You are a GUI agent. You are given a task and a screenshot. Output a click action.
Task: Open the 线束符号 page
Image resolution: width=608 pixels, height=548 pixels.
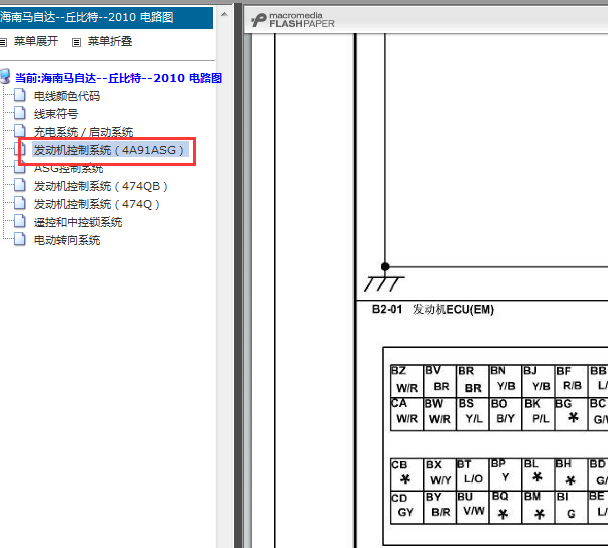click(56, 114)
